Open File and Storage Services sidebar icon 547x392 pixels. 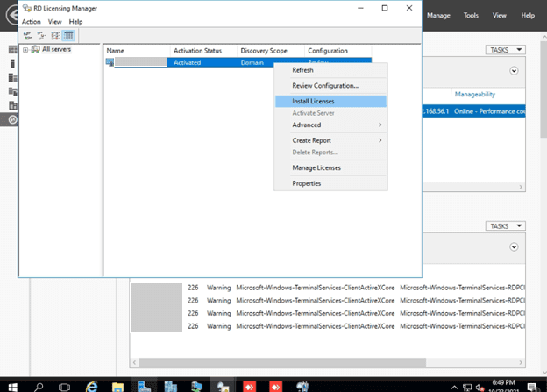tap(13, 91)
